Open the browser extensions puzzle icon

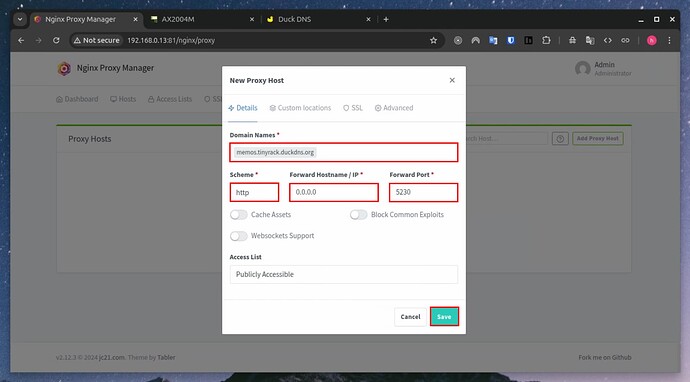546,40
